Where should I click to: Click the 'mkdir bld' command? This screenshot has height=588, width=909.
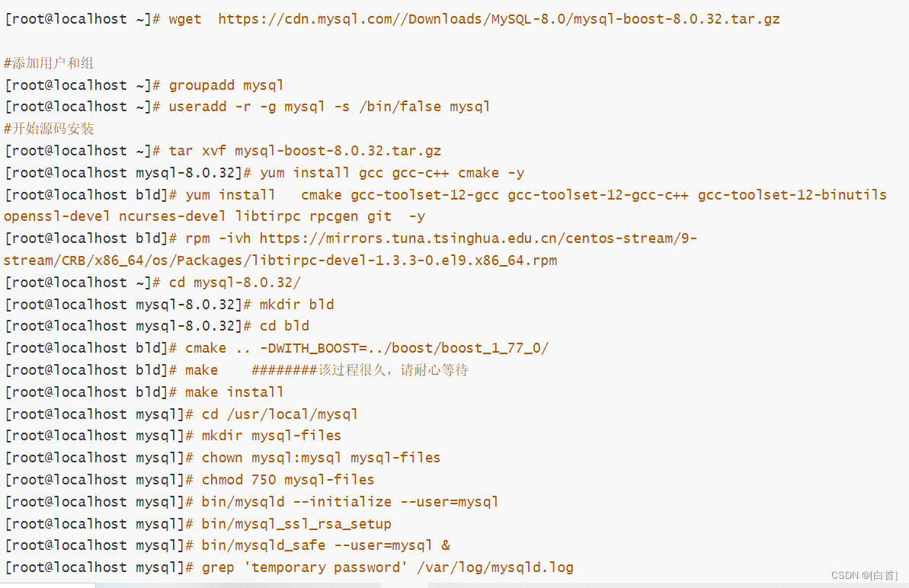click(x=297, y=305)
